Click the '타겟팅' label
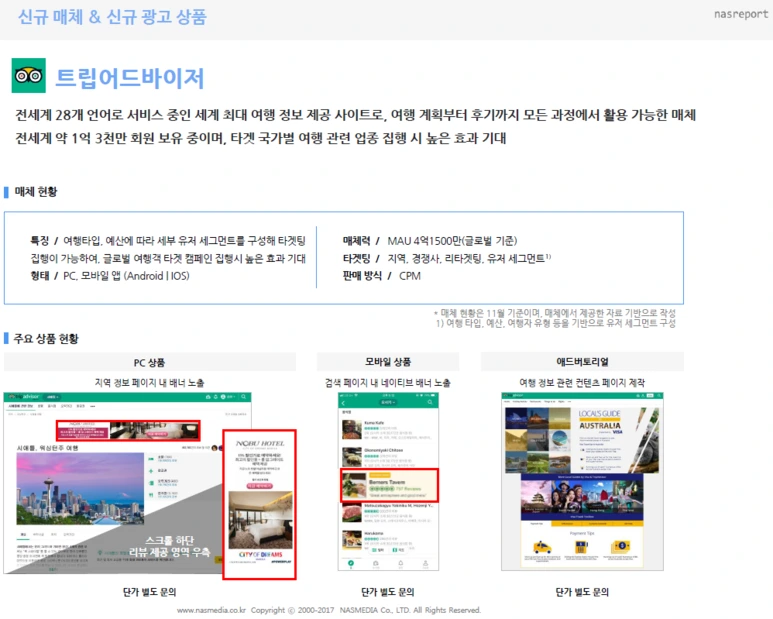This screenshot has width=773, height=619. coord(356,258)
